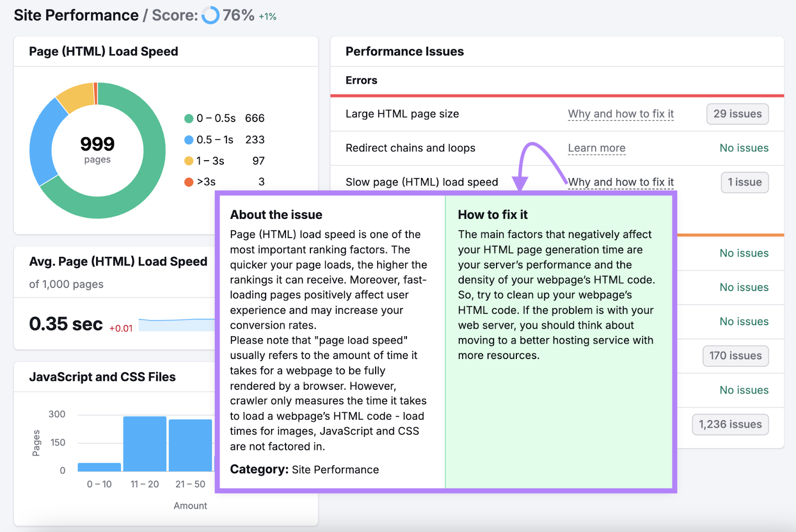Select the Errors section header

point(361,80)
